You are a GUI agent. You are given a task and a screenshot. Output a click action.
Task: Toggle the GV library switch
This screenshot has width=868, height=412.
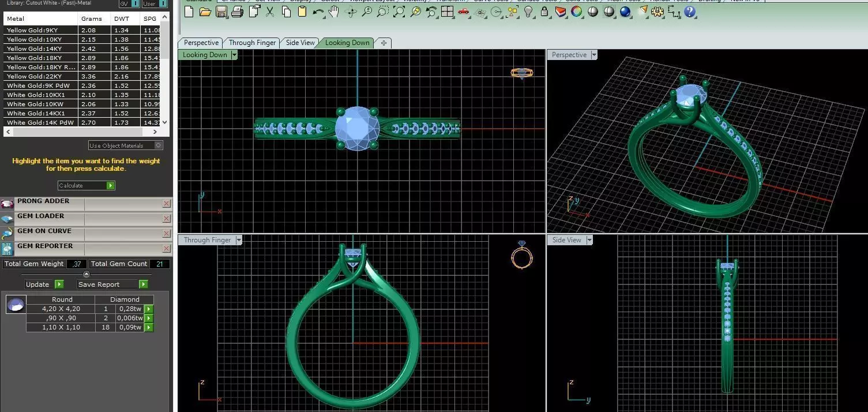coord(135,3)
